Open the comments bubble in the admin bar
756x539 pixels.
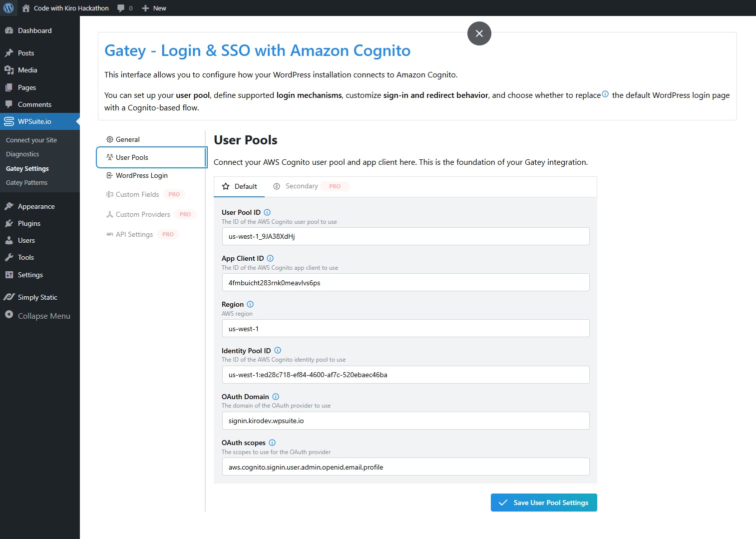tap(120, 8)
